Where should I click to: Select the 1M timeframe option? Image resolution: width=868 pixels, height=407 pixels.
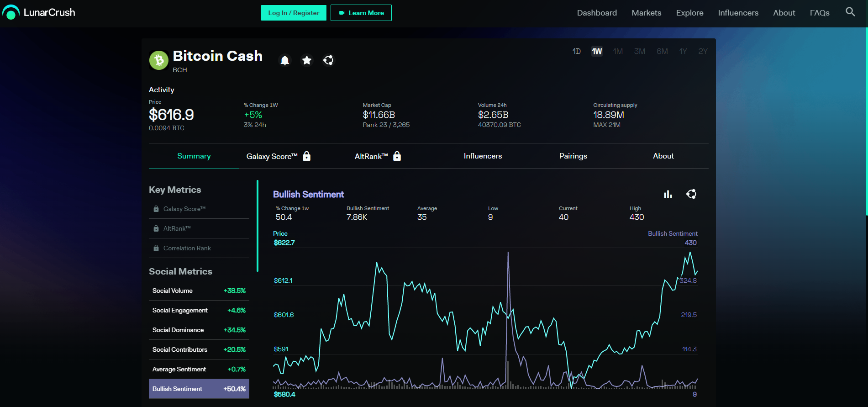click(x=618, y=51)
